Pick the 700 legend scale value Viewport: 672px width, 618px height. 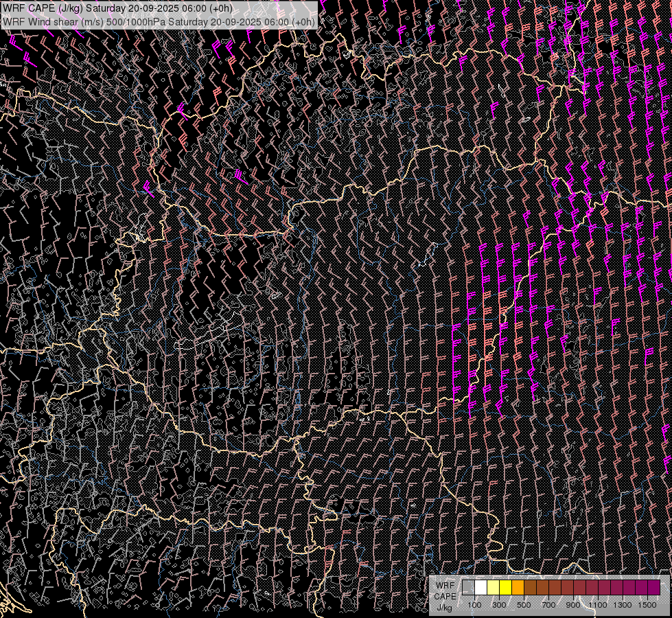point(548,605)
